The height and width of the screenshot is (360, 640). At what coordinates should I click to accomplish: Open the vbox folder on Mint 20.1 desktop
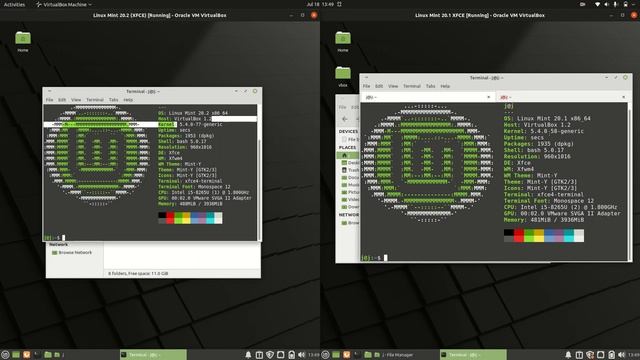[343, 73]
